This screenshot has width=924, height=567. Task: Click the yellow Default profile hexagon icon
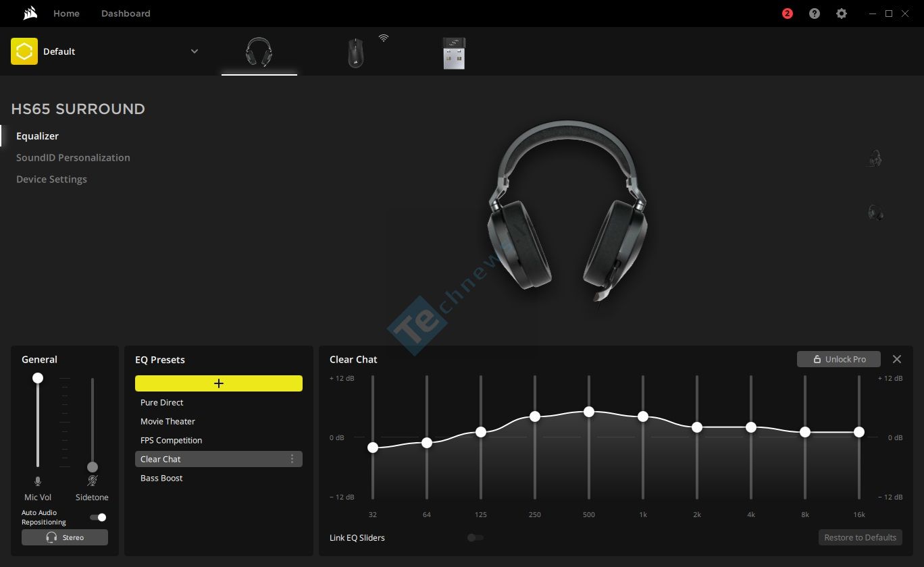24,51
